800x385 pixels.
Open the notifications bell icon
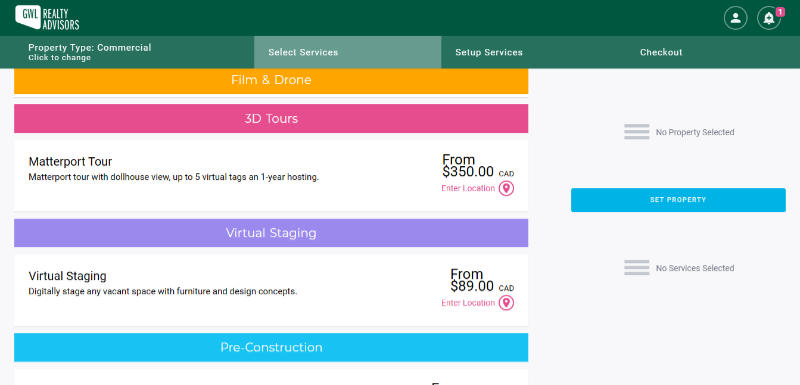(768, 18)
